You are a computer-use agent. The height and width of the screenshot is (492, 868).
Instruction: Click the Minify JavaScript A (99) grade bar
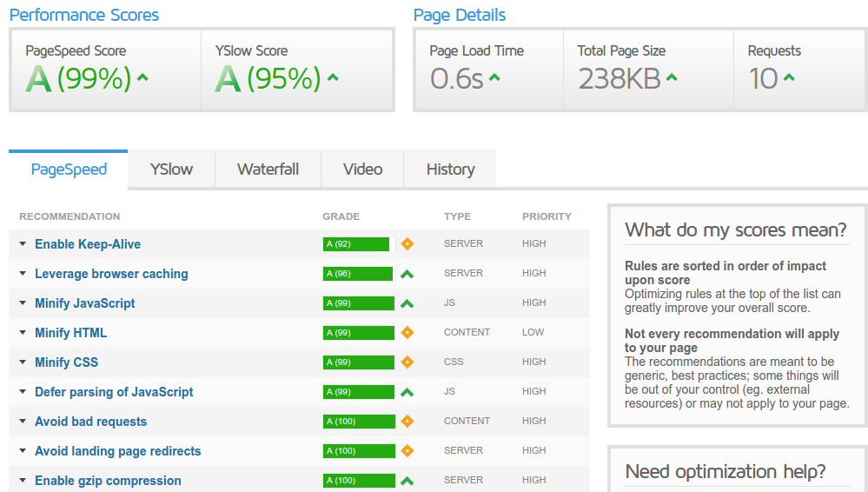click(x=359, y=303)
